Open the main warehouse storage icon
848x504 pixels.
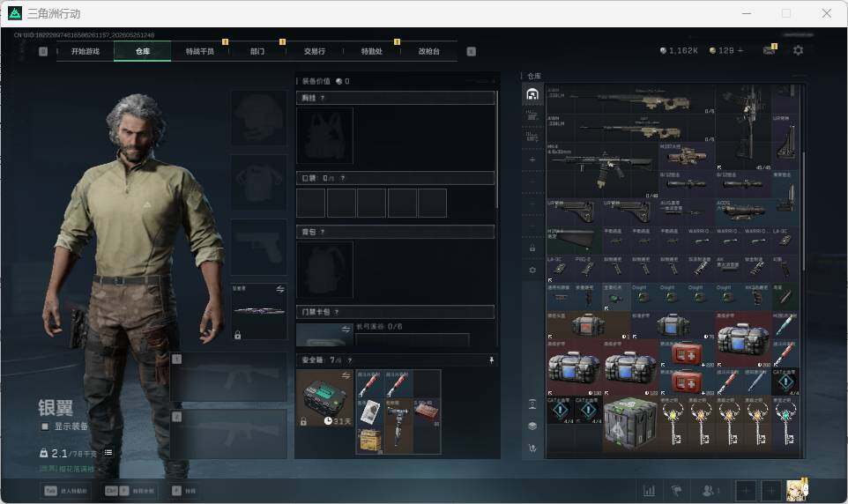tap(532, 94)
